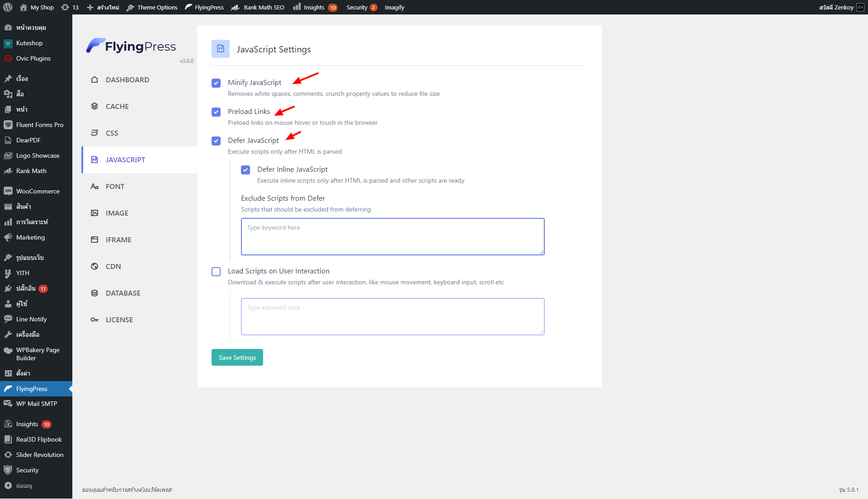Click the WordPress logo in admin bar
This screenshot has width=868, height=499.
[8, 7]
